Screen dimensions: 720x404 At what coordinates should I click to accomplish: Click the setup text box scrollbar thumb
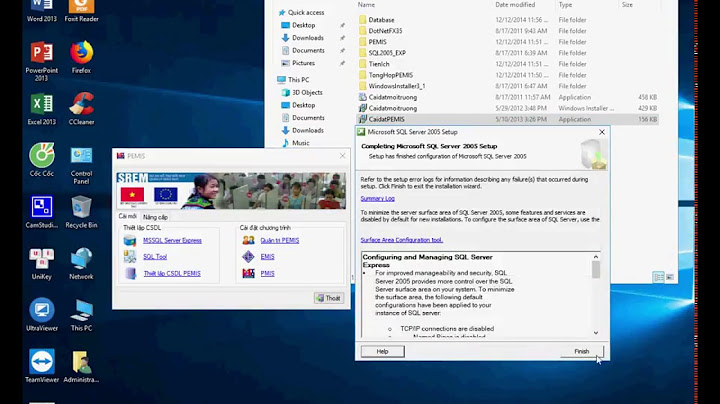pyautogui.click(x=596, y=269)
